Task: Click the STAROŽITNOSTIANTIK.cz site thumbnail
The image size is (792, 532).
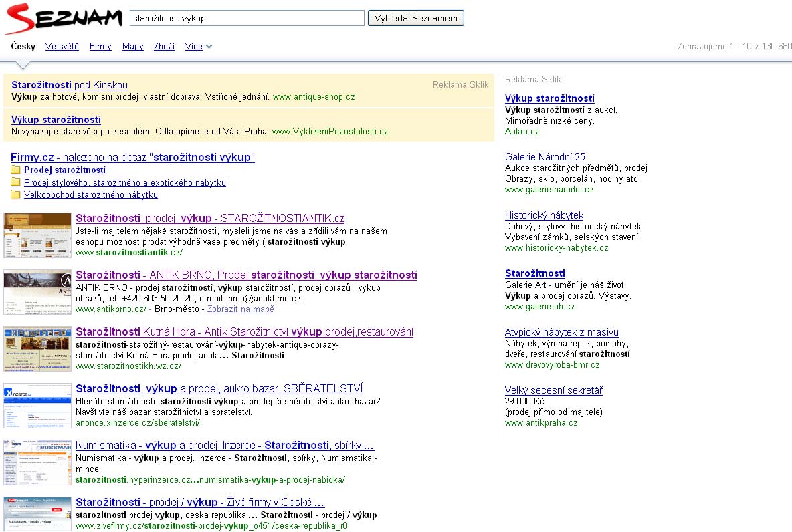Action: point(37,235)
